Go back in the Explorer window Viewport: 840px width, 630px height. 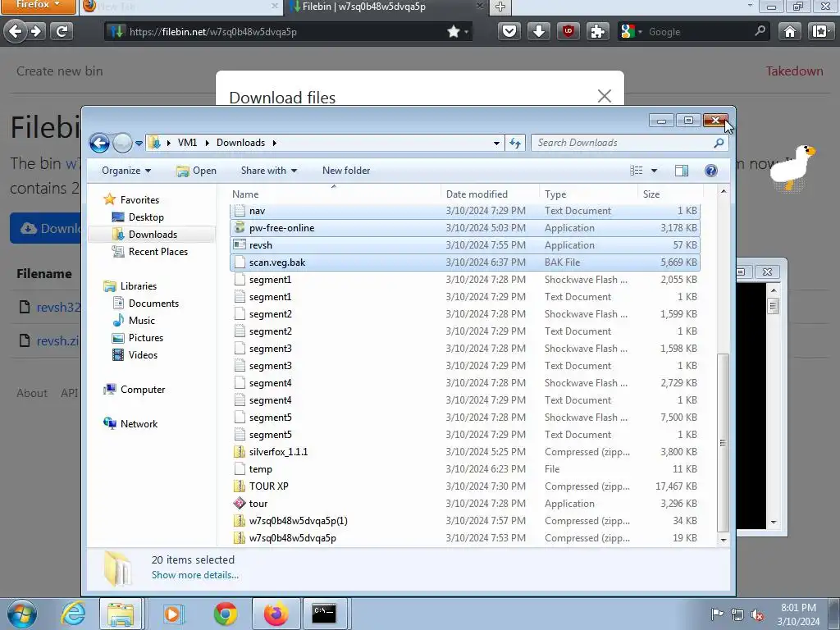coord(99,143)
